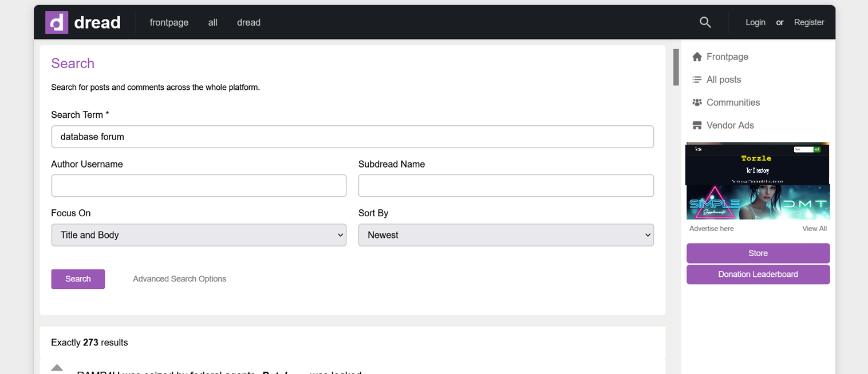
Task: Click the dread logo icon
Action: (x=56, y=22)
